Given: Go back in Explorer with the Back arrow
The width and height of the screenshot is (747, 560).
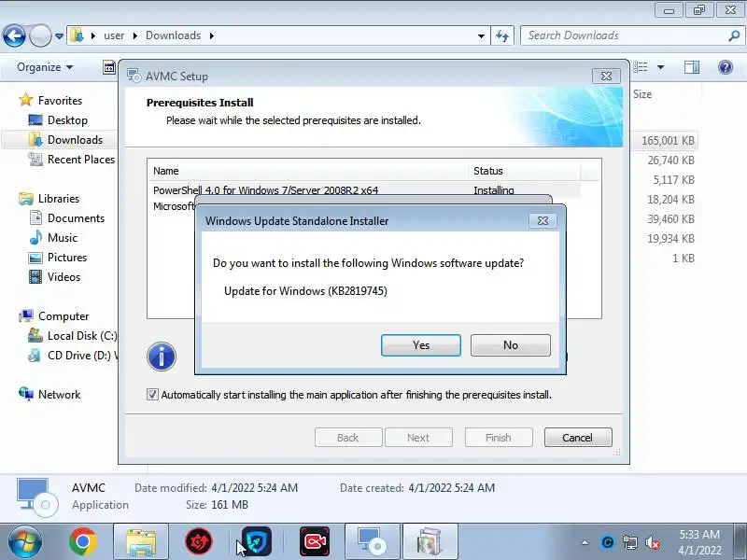Looking at the screenshot, I should tap(14, 35).
